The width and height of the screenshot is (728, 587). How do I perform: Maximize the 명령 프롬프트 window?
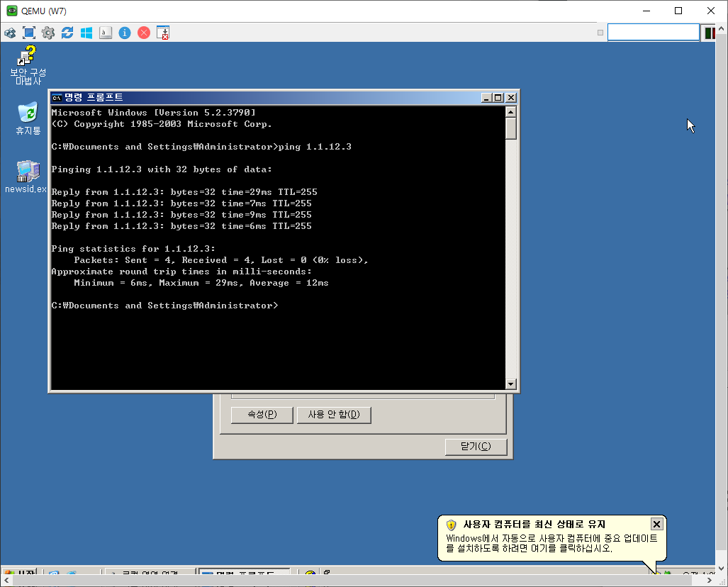click(498, 98)
